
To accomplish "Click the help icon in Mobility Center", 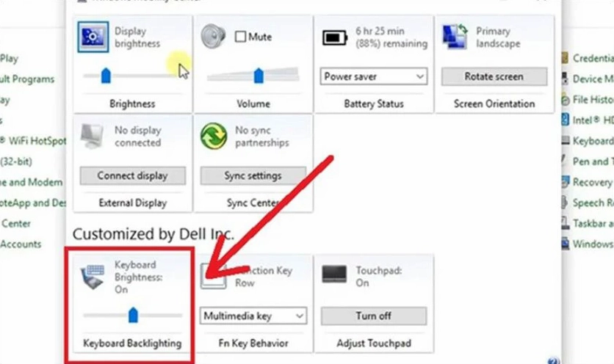I will pyautogui.click(x=553, y=360).
